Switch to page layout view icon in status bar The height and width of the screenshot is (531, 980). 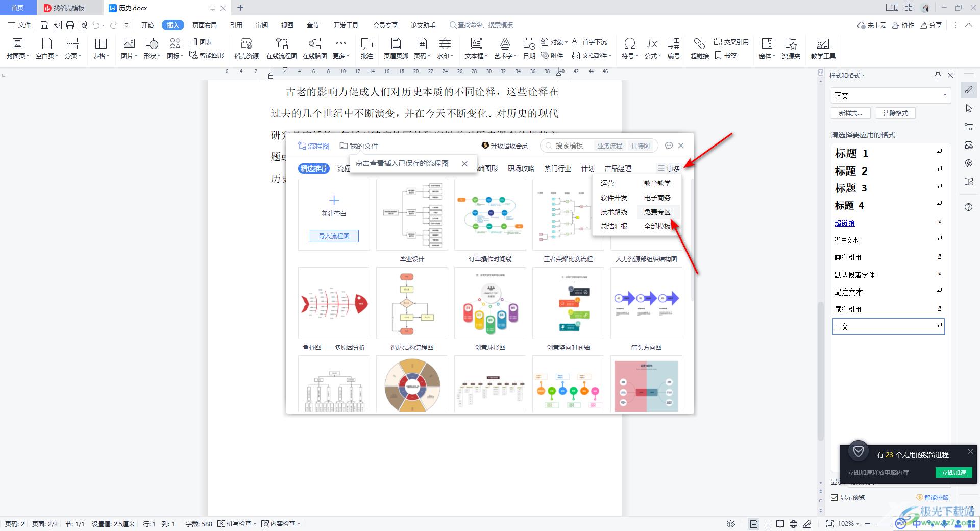coord(753,524)
